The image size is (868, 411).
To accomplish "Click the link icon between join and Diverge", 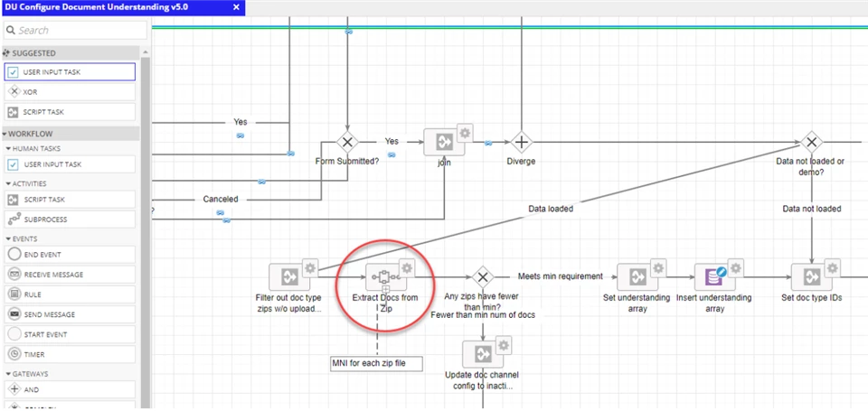I will tap(488, 144).
